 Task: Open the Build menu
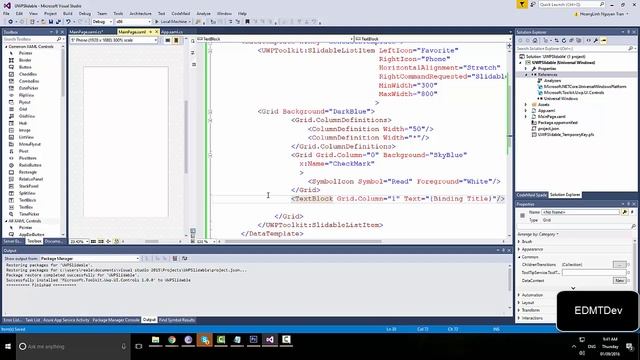point(67,13)
